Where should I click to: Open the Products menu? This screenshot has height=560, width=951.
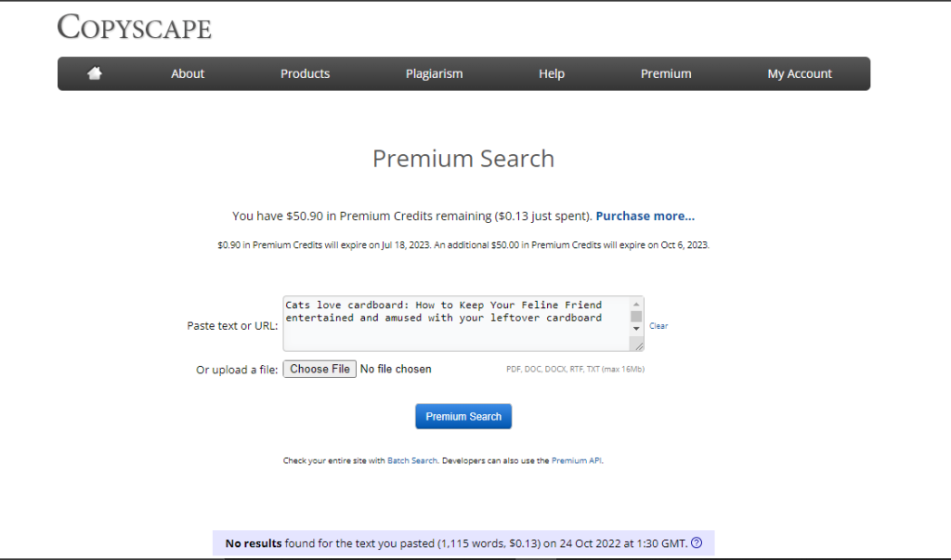click(305, 73)
